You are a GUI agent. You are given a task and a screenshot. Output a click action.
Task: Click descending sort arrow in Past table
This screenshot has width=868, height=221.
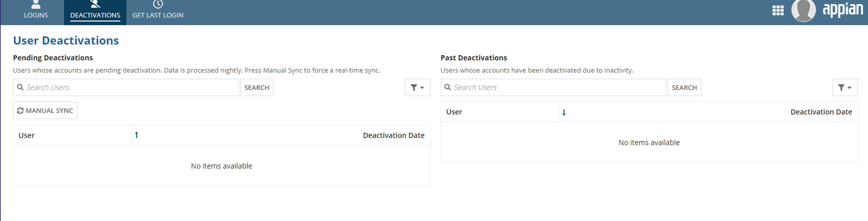click(564, 112)
